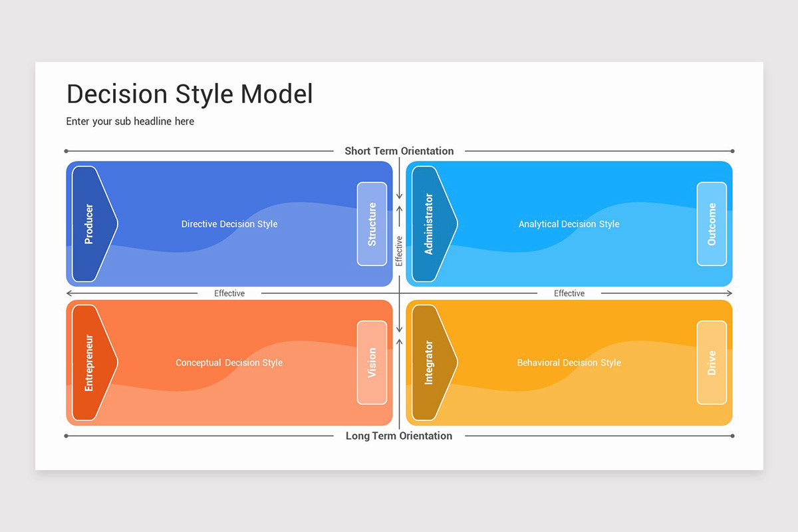
Task: Toggle the Behavioral Decision Style quadrant
Action: (569, 363)
